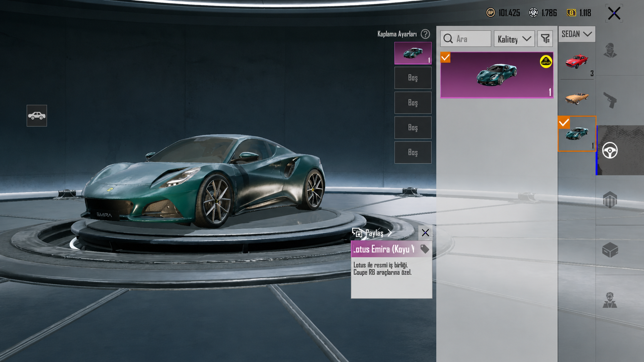Choose the green Lotus Emira vehicle thumbnail

(577, 133)
